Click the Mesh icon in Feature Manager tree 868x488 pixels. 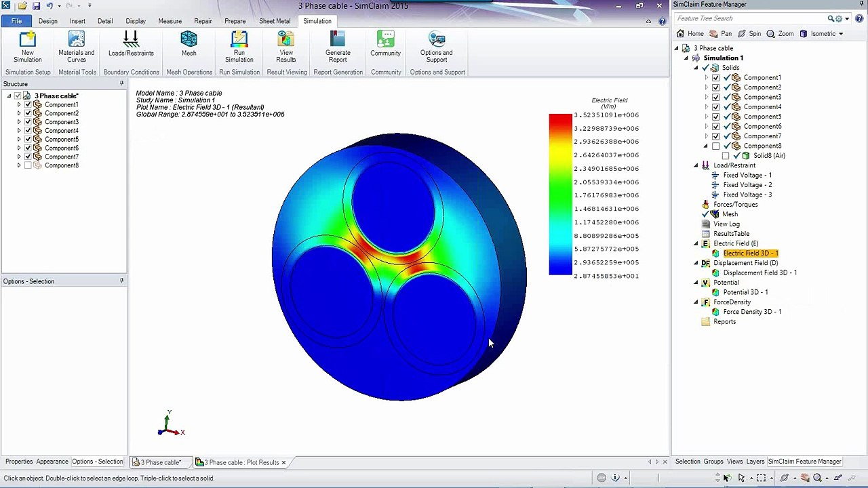pos(714,214)
